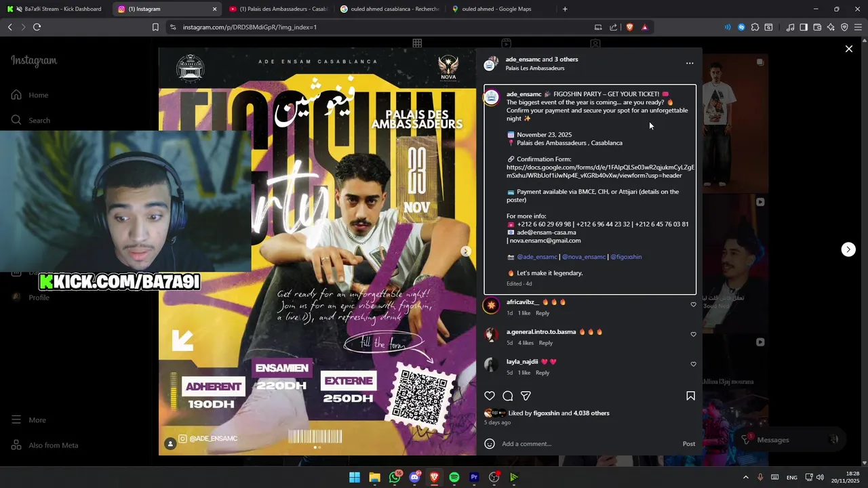868x488 pixels.
Task: Open Brave Rewards triangle icon
Action: click(644, 27)
